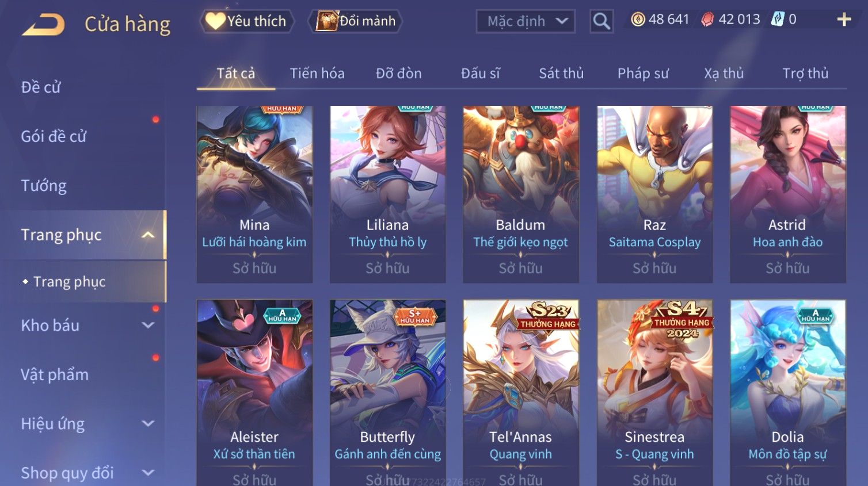Add currency with the plus icon

click(844, 20)
